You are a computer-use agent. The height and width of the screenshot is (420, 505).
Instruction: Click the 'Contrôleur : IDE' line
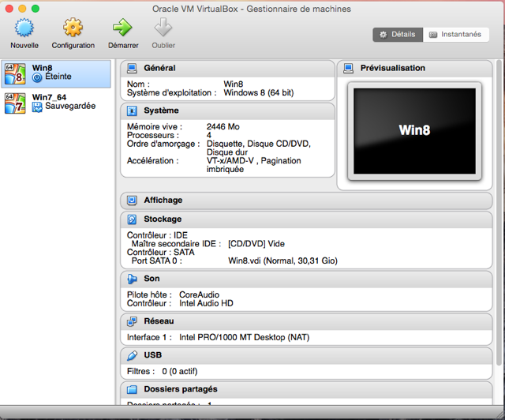tap(157, 235)
